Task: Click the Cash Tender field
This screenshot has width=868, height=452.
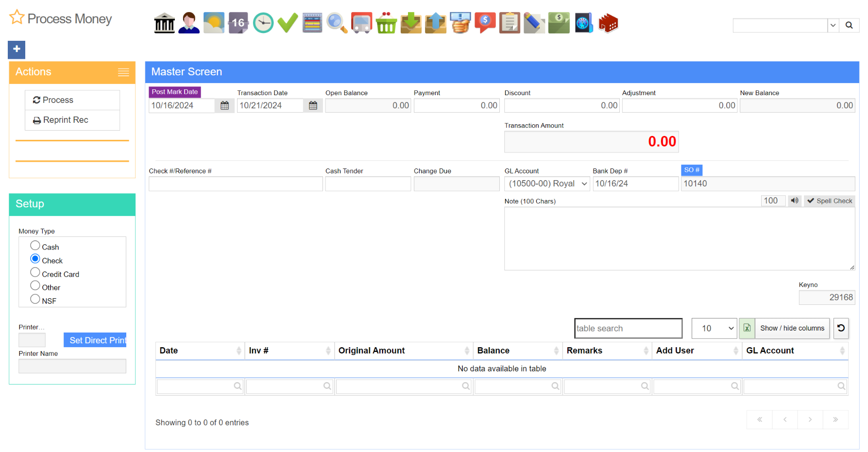Action: 368,184
